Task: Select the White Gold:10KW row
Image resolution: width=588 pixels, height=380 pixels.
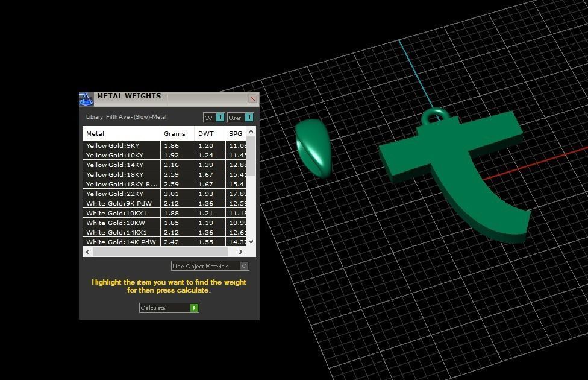Action: pos(164,223)
